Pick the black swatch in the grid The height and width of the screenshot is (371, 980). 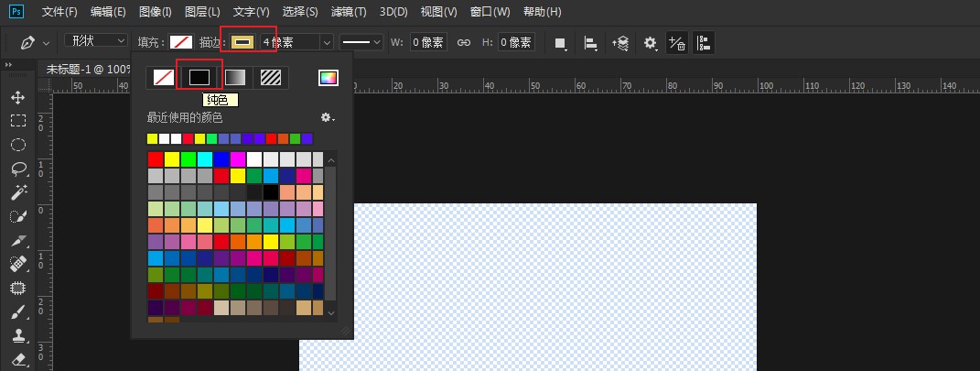271,192
